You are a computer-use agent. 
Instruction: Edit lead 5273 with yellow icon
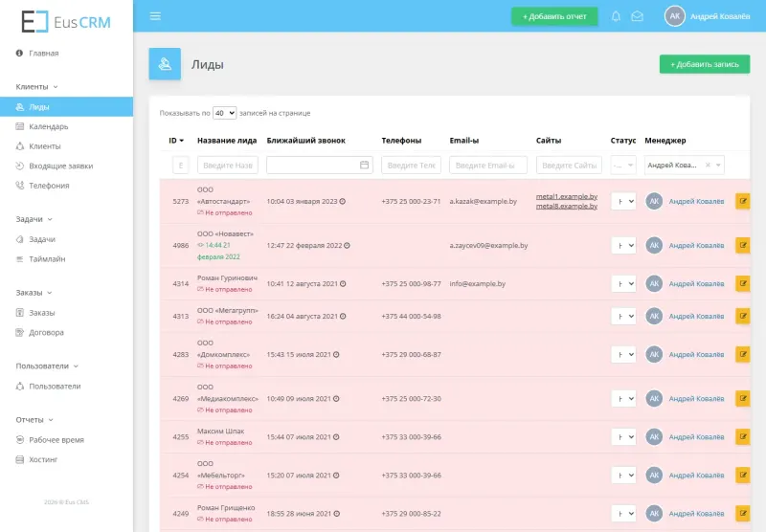743,201
